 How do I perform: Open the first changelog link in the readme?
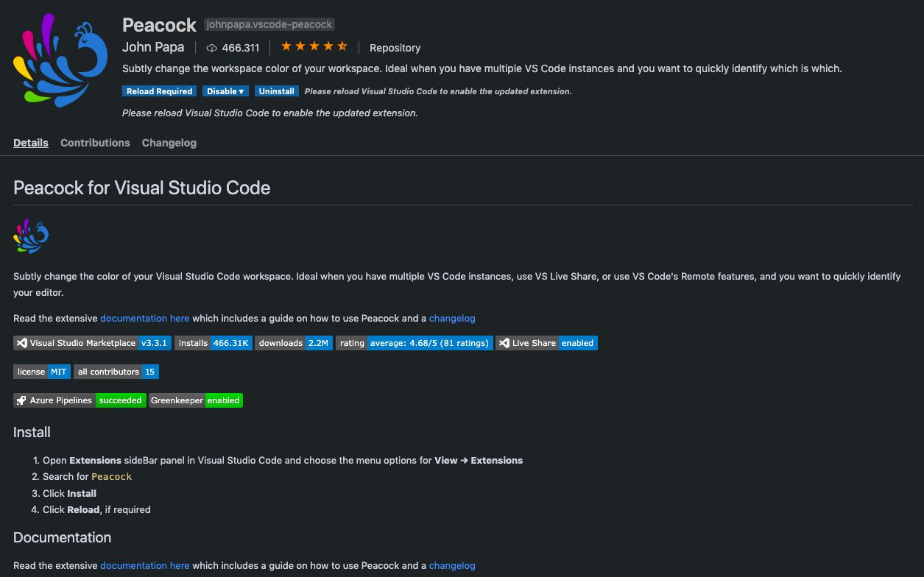[452, 319]
